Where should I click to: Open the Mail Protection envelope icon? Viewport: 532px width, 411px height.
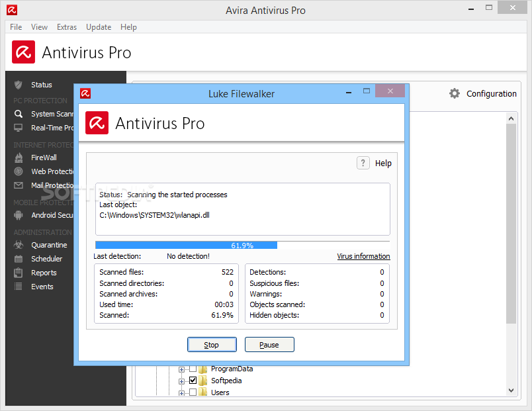19,185
